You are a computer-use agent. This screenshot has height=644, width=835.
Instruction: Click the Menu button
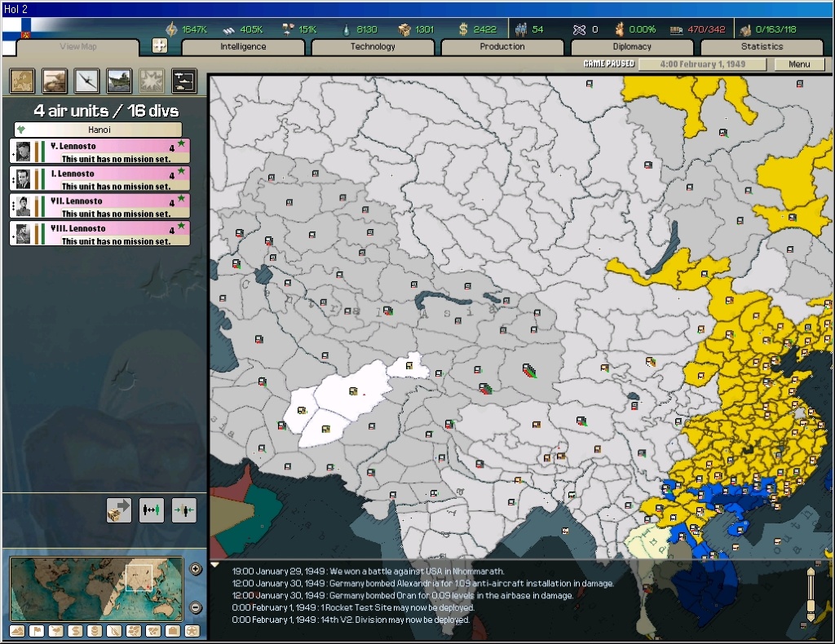(x=799, y=64)
